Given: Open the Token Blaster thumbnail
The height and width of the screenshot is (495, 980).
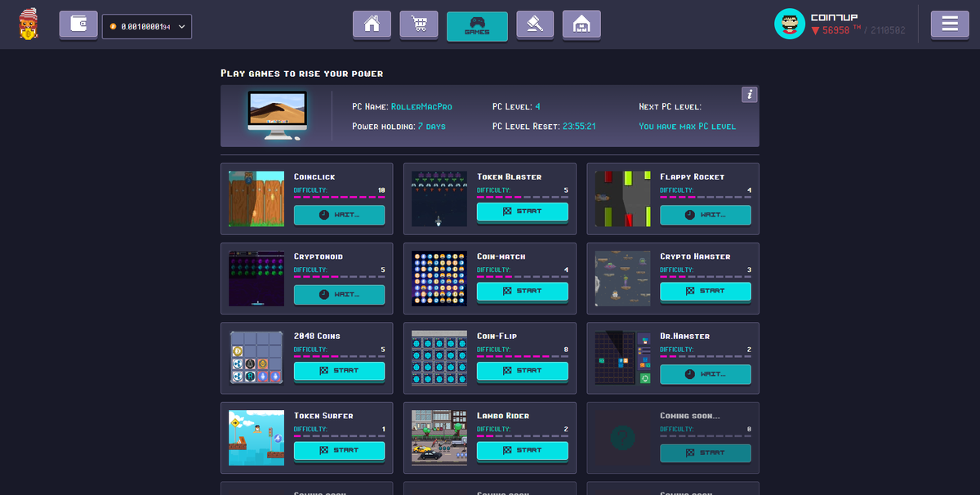Looking at the screenshot, I should 439,198.
